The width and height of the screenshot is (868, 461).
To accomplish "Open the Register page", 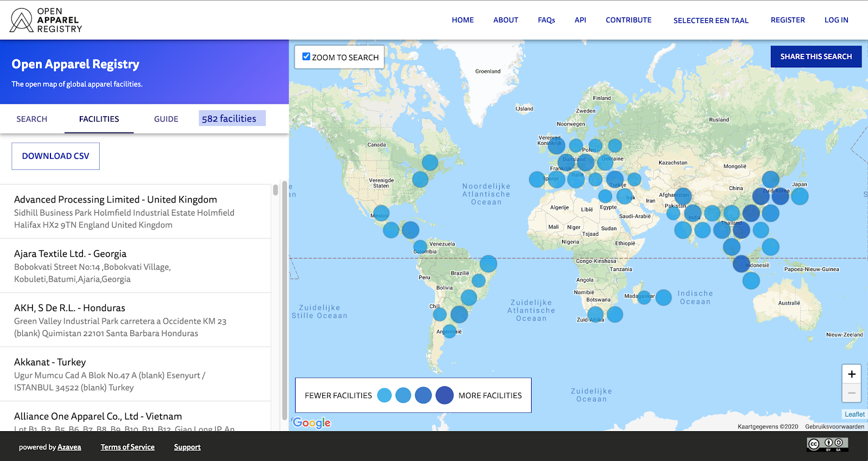I will point(788,20).
